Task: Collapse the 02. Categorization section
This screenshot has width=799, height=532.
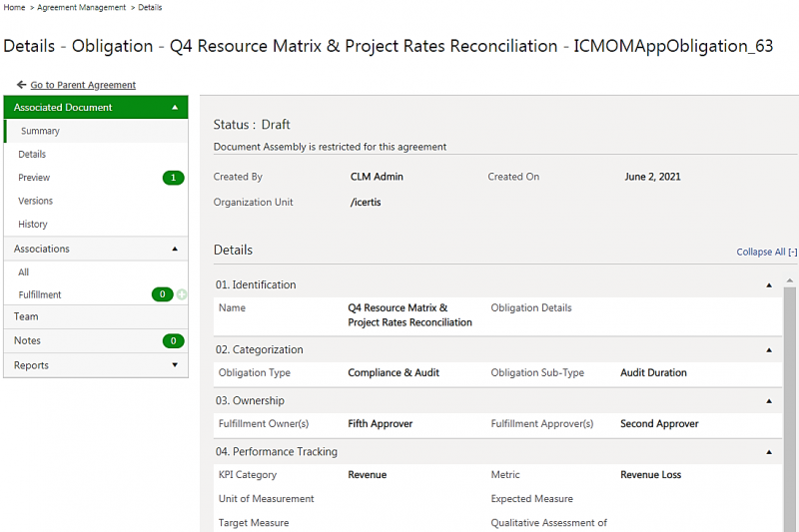Action: click(x=768, y=350)
